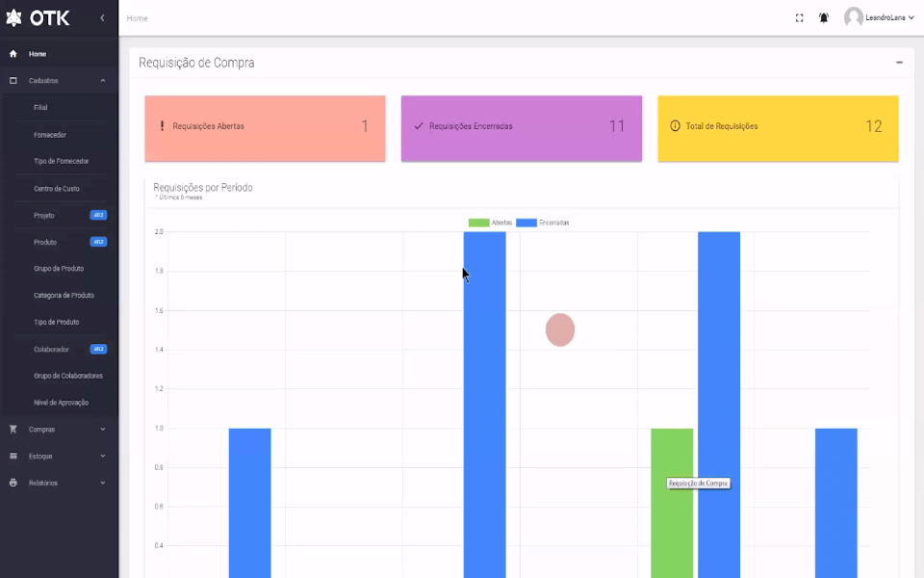Click the Home breadcrumb link
Viewport: 924px width, 578px height.
pyautogui.click(x=137, y=18)
